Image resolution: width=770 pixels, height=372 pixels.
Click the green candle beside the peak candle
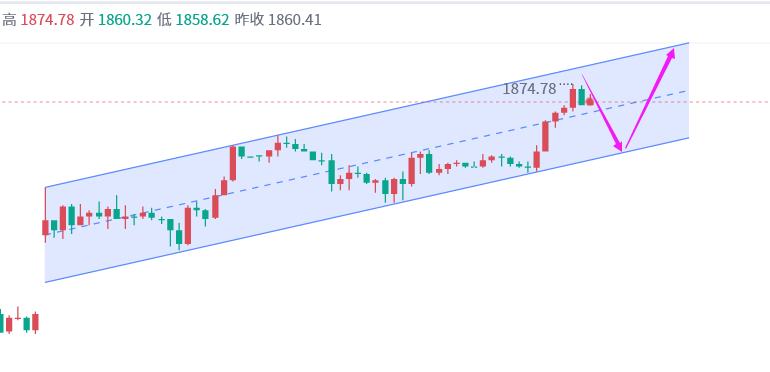click(x=581, y=96)
